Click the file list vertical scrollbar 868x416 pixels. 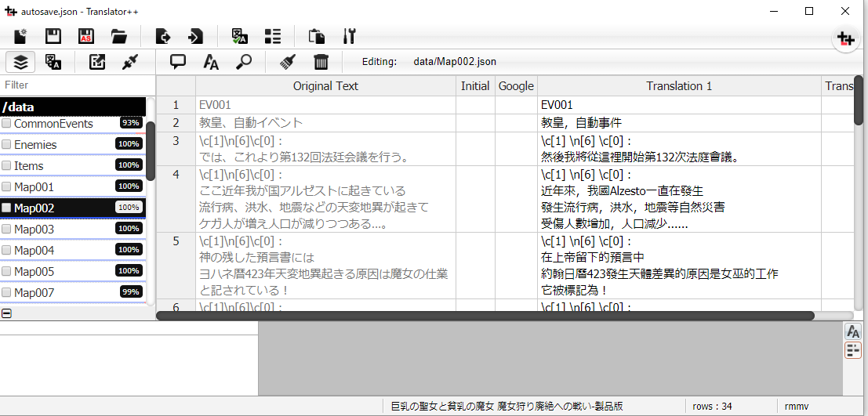pyautogui.click(x=150, y=151)
